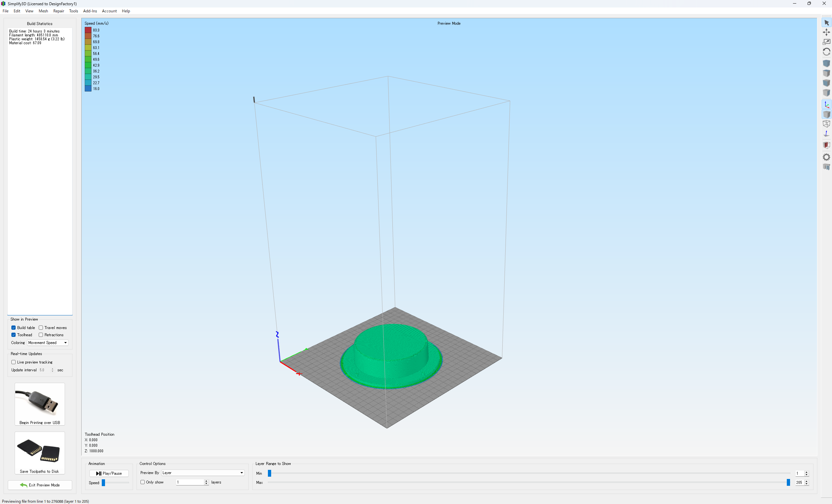Open the Preview By Layer dropdown
The height and width of the screenshot is (504, 832).
(203, 472)
